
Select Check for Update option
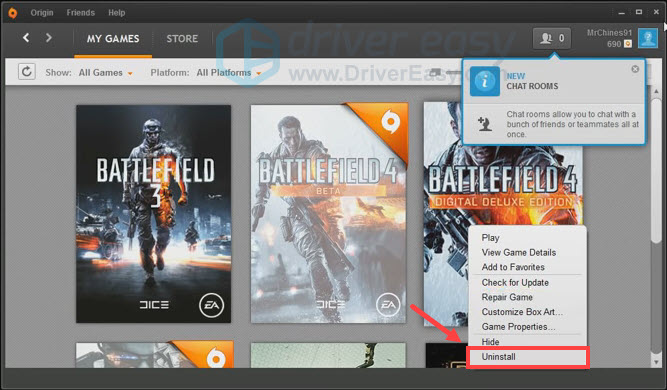click(x=515, y=282)
